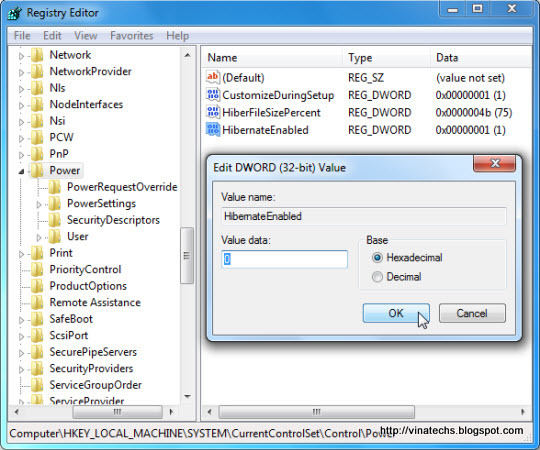Screen dimensions: 540x450
Task: Click the Remote Assistance folder icon
Action: 37,303
